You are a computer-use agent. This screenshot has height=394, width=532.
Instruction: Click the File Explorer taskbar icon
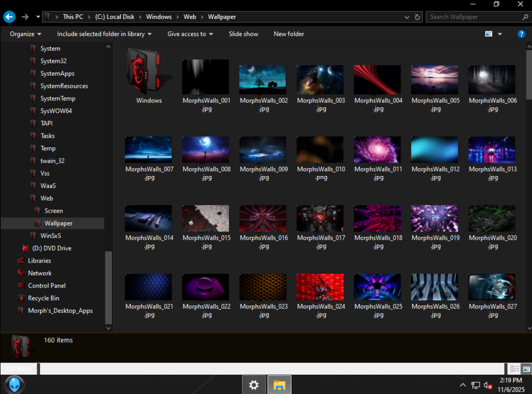click(x=280, y=385)
